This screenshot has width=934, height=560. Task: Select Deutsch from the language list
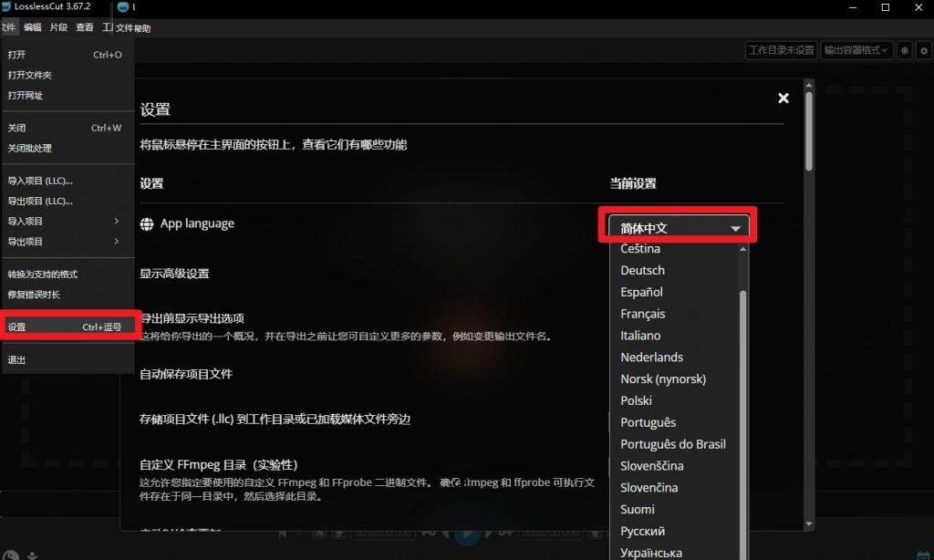tap(642, 270)
